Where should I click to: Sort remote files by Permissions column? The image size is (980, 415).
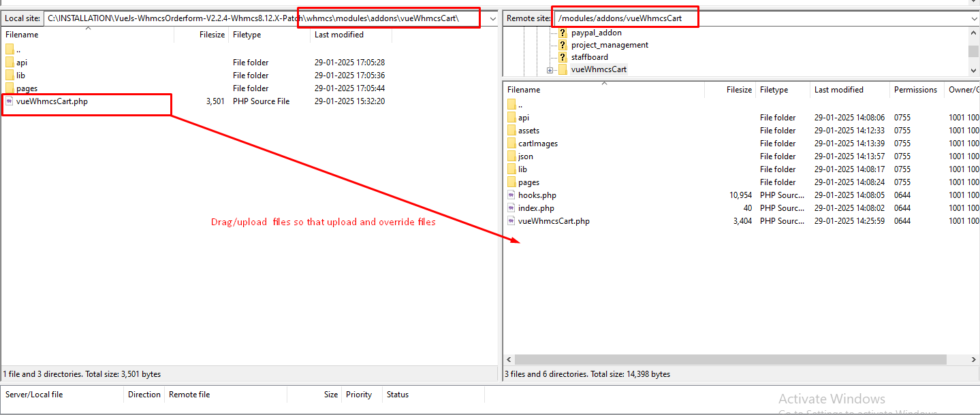(x=915, y=90)
